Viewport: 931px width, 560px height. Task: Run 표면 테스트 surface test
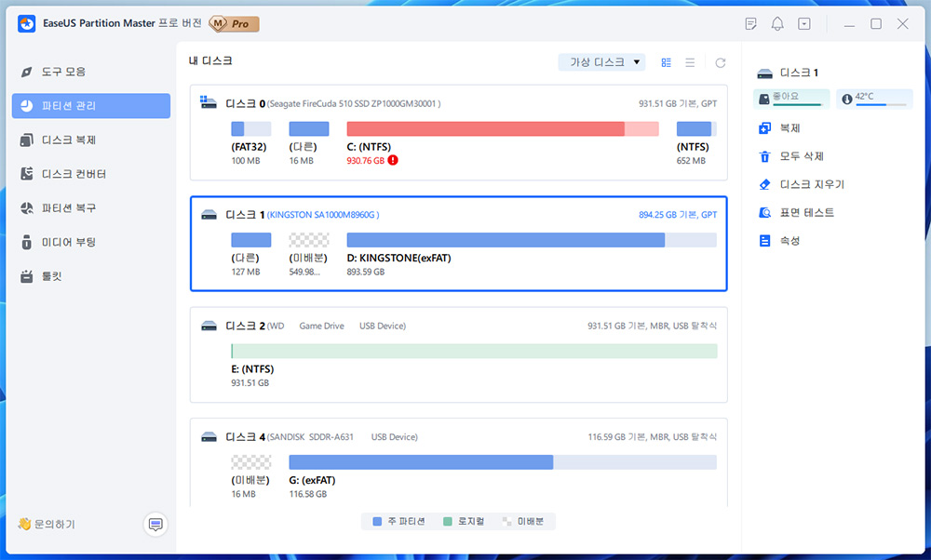(806, 212)
